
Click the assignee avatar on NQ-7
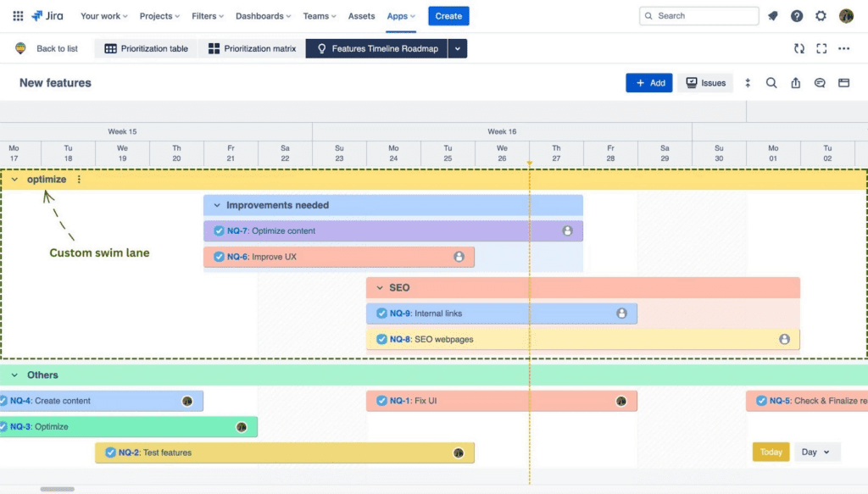tap(567, 230)
